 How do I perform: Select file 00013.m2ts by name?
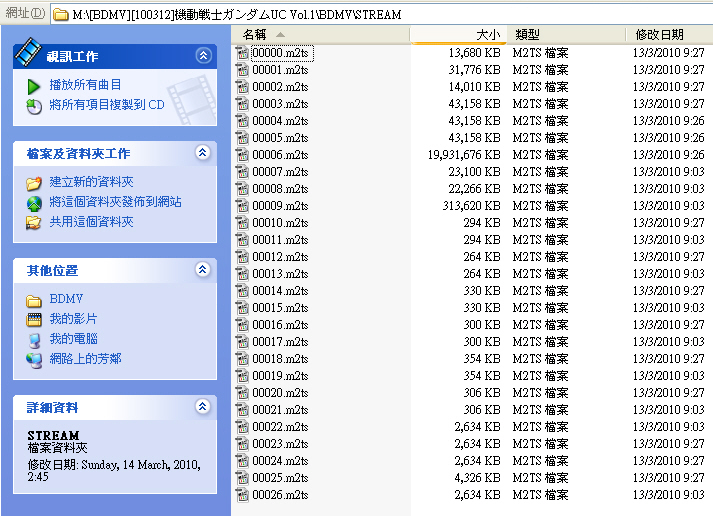(280, 274)
